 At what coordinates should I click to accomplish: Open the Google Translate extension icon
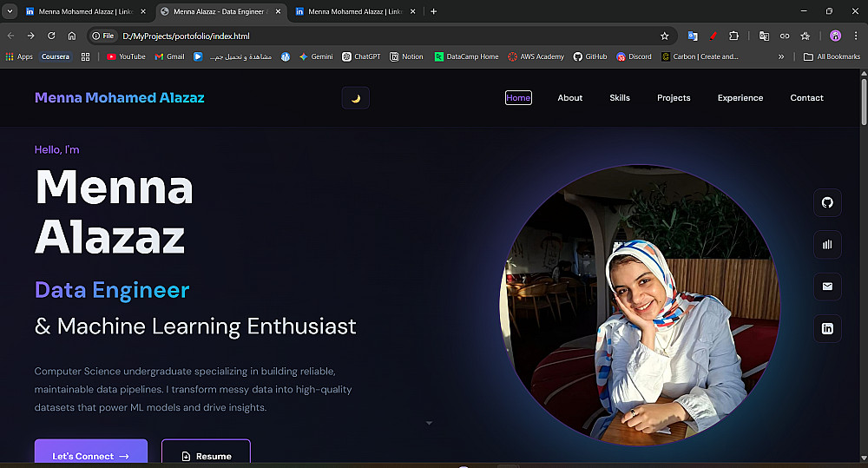(x=693, y=36)
